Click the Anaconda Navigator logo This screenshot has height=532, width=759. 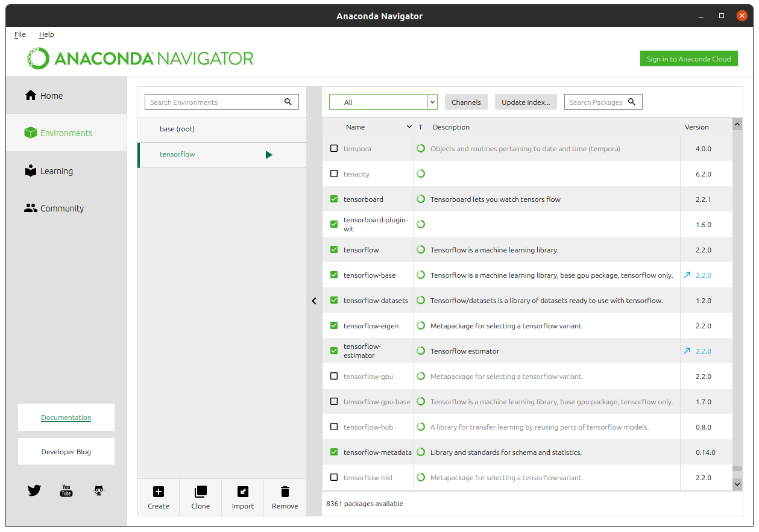click(140, 58)
